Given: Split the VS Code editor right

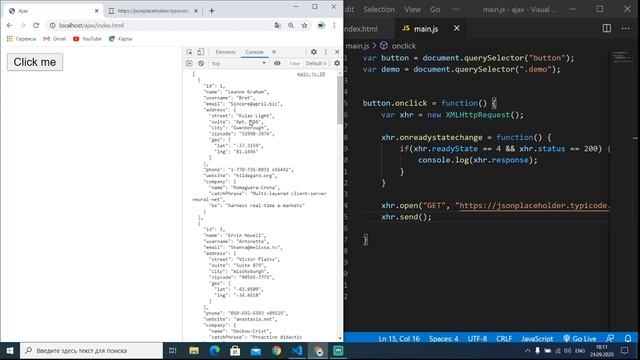Looking at the screenshot, I should pyautogui.click(x=607, y=28).
